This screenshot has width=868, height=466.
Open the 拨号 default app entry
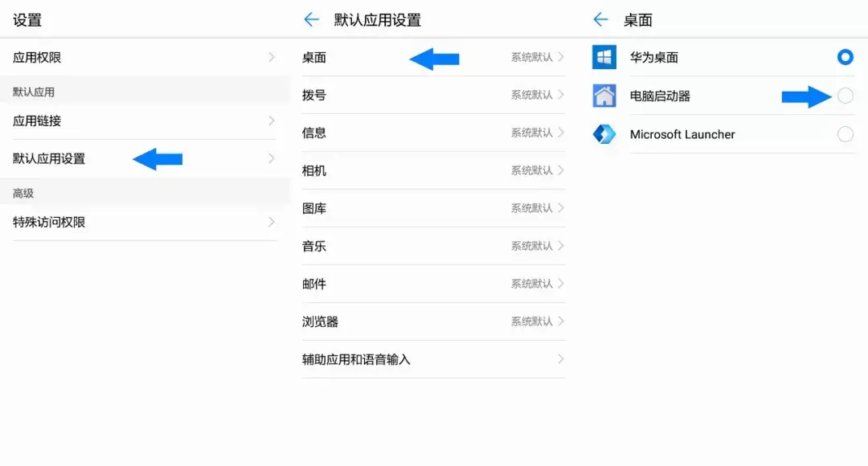(433, 95)
